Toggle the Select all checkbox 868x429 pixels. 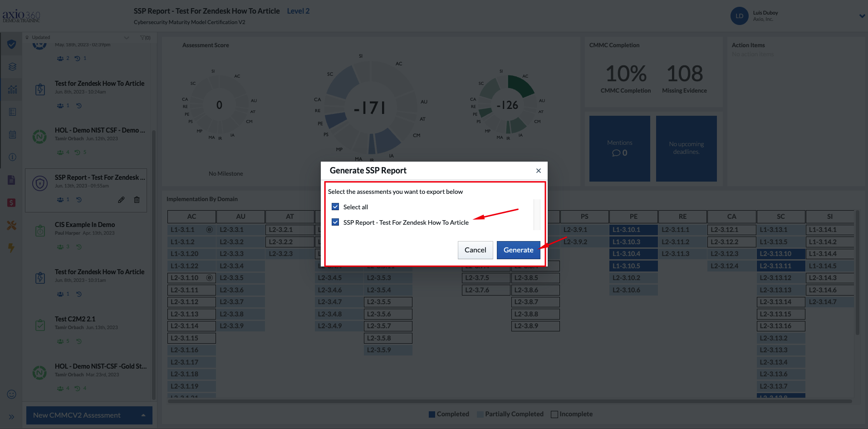pyautogui.click(x=335, y=207)
